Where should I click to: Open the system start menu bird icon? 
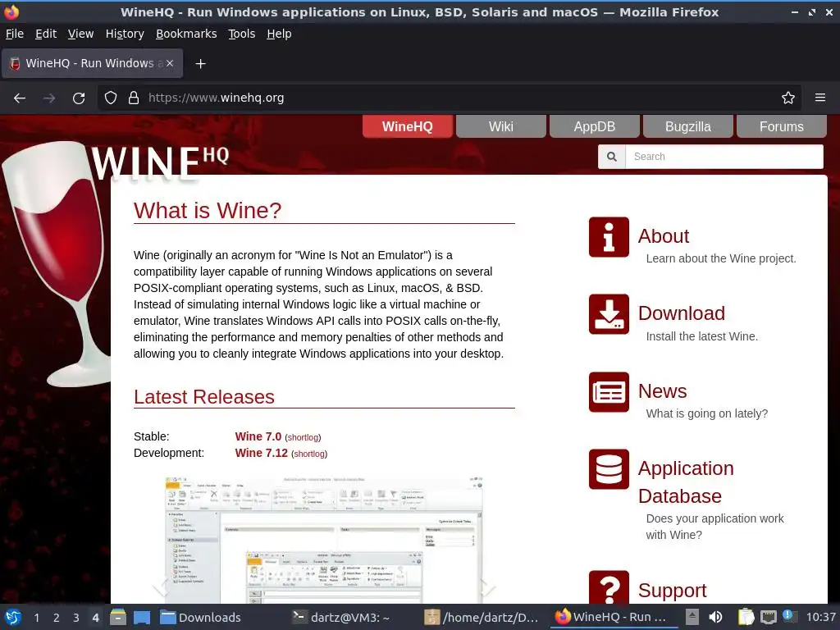click(x=13, y=617)
